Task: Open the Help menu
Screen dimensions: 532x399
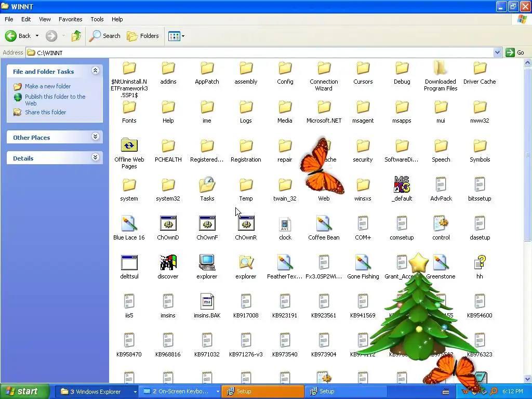Action: 117,19
